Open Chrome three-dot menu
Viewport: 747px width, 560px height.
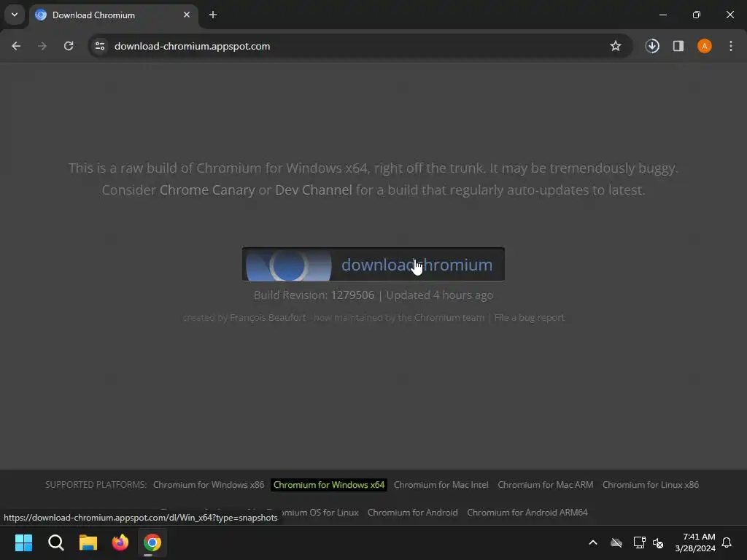click(x=731, y=46)
